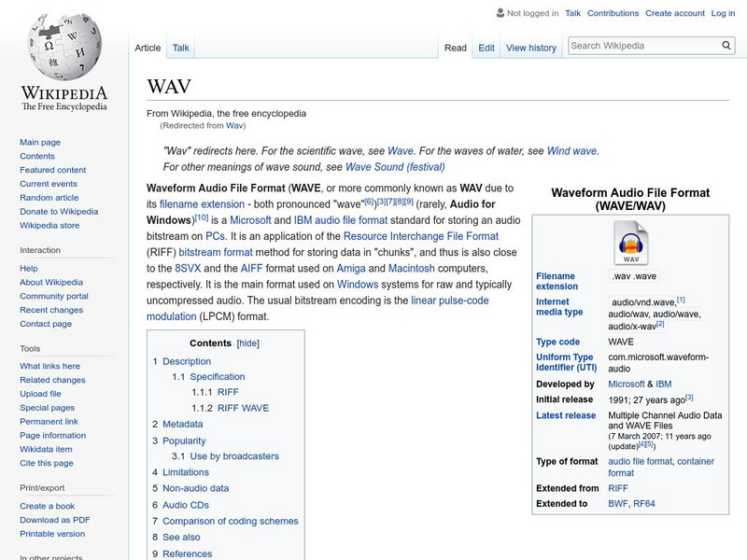Open audio file format link in infobox
This screenshot has height=560, width=747.
641,461
